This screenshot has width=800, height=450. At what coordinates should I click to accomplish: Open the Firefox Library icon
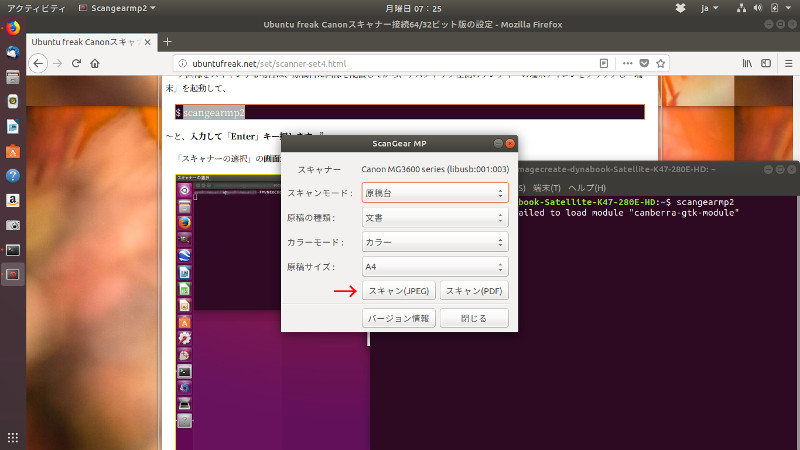747,63
